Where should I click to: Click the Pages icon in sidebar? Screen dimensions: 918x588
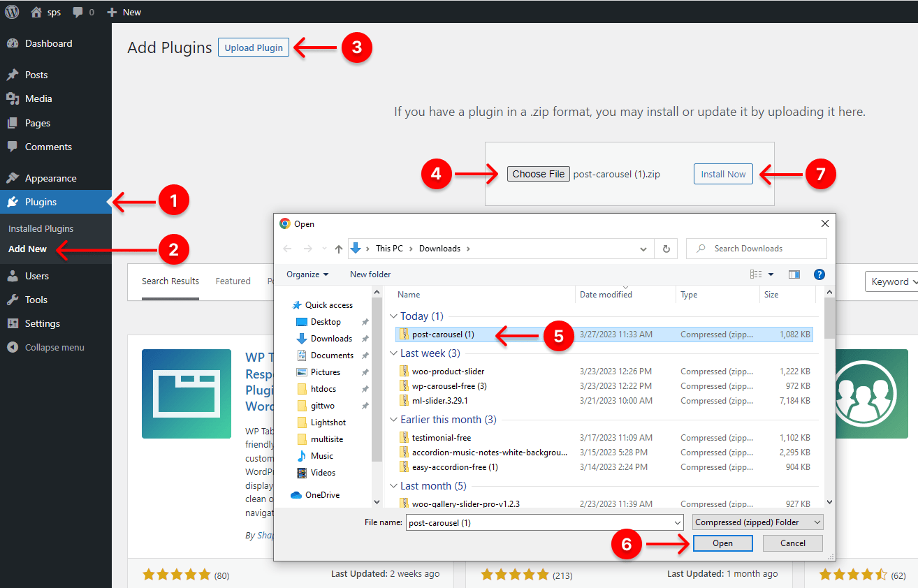[x=12, y=123]
